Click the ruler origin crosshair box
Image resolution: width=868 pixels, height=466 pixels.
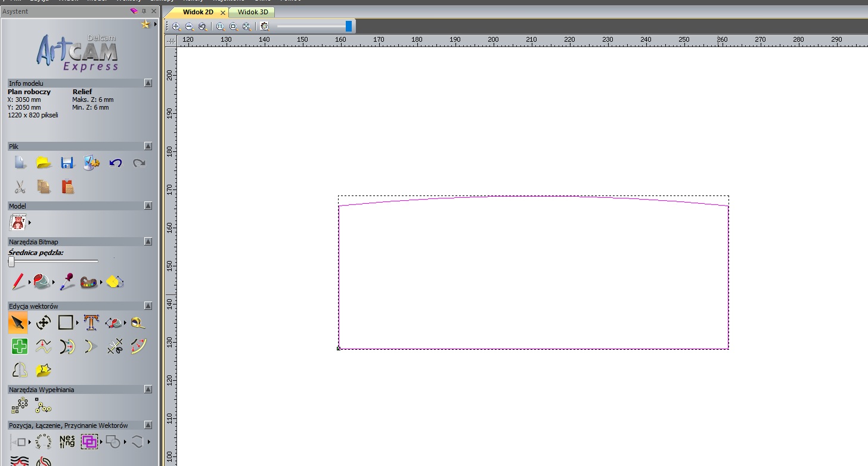[x=171, y=41]
